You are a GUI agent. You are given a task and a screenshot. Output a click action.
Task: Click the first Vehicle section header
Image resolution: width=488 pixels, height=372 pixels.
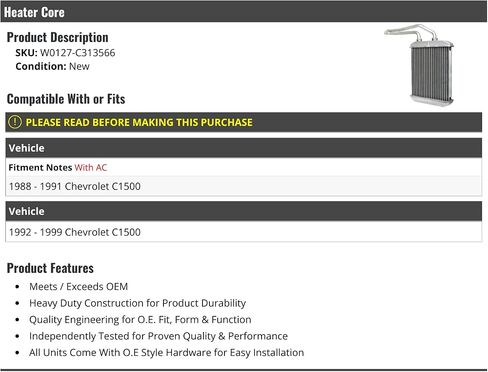[244, 148]
